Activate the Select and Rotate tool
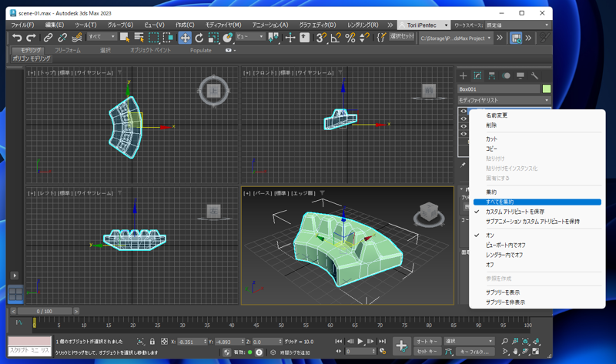Screen dimensions: 616x364 [199, 37]
